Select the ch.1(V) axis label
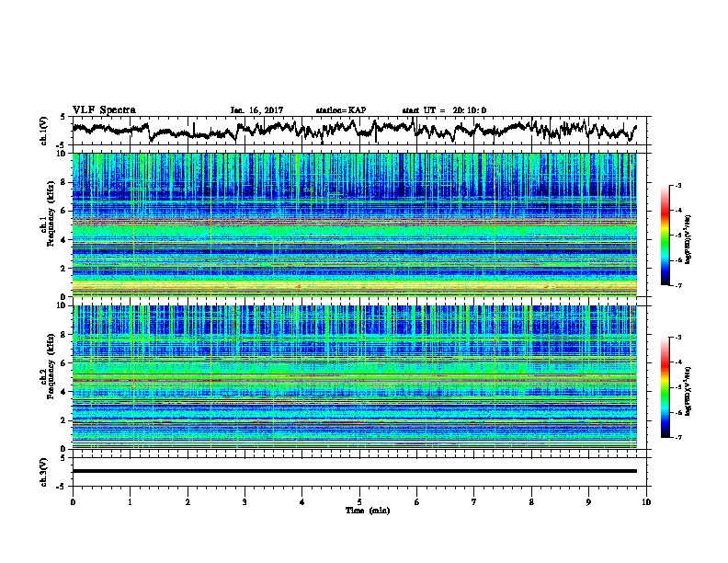Image resolution: width=728 pixels, height=563 pixels. 43,131
